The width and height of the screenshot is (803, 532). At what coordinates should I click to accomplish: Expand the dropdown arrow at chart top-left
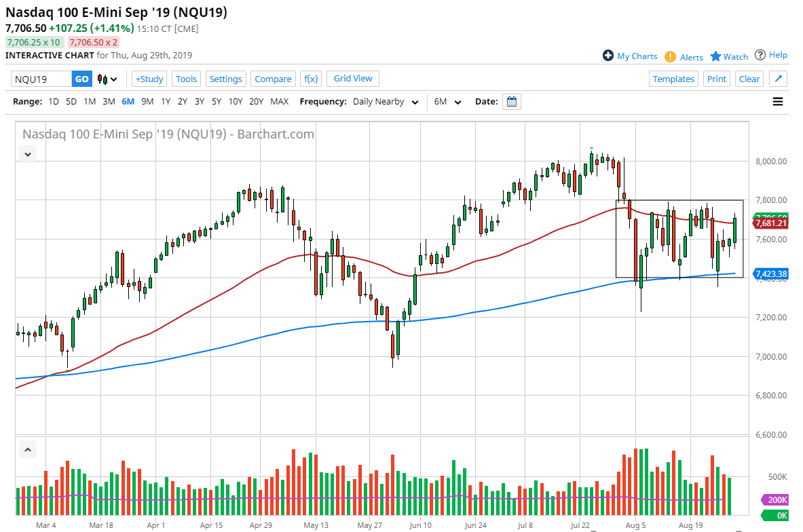tap(27, 154)
